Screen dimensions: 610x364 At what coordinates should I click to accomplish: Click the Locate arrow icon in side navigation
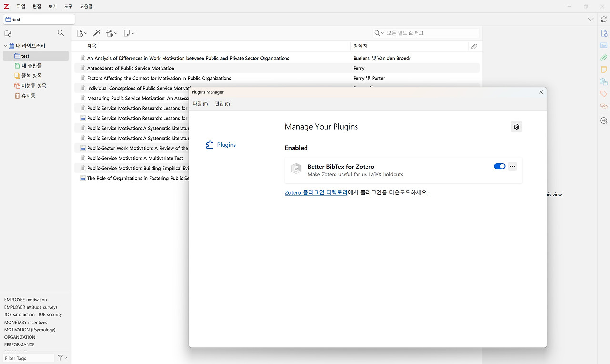(x=604, y=121)
